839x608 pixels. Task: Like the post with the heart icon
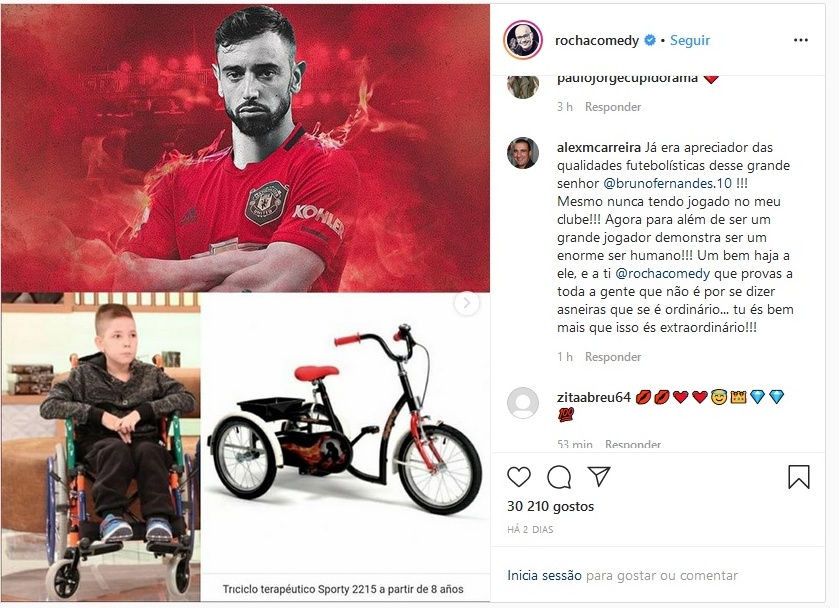coord(518,476)
